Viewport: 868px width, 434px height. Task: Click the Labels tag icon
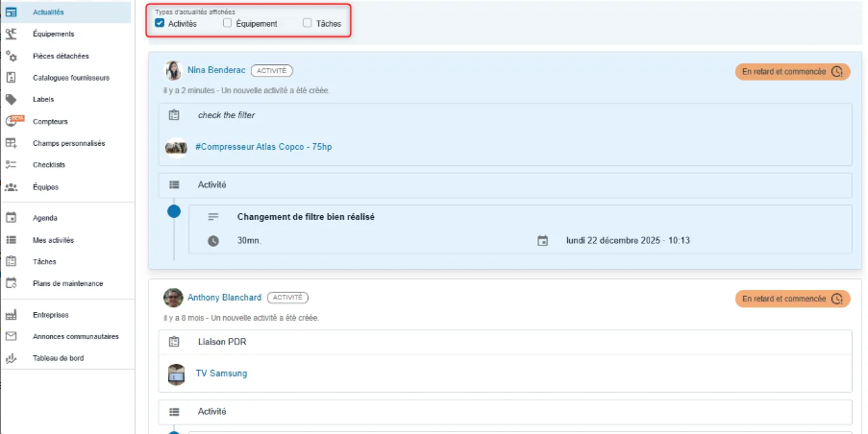coord(12,99)
